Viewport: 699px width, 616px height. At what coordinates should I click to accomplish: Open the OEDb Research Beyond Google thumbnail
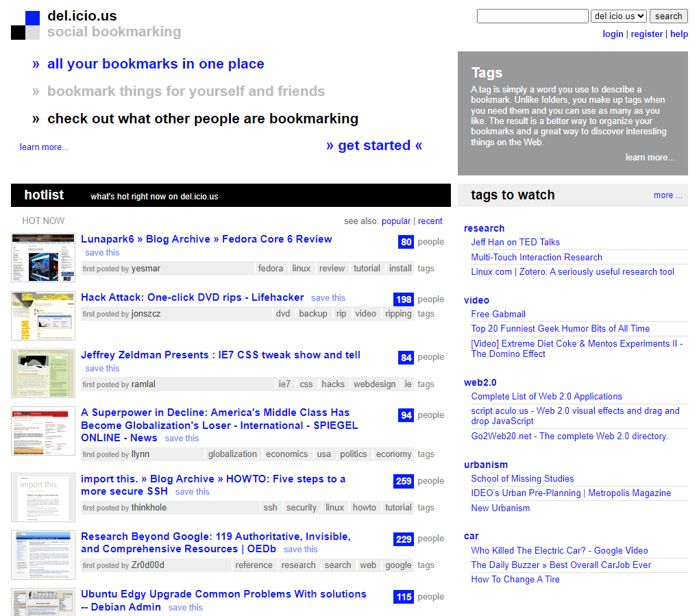tap(43, 555)
